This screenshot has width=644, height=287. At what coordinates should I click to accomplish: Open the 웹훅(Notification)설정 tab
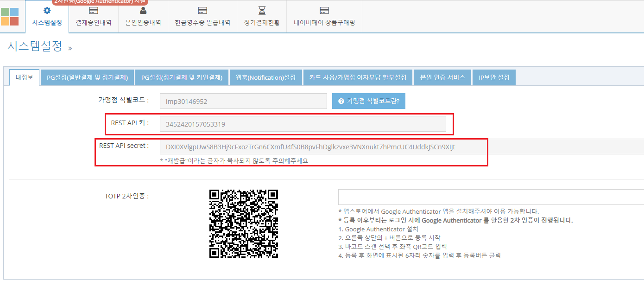tap(265, 77)
